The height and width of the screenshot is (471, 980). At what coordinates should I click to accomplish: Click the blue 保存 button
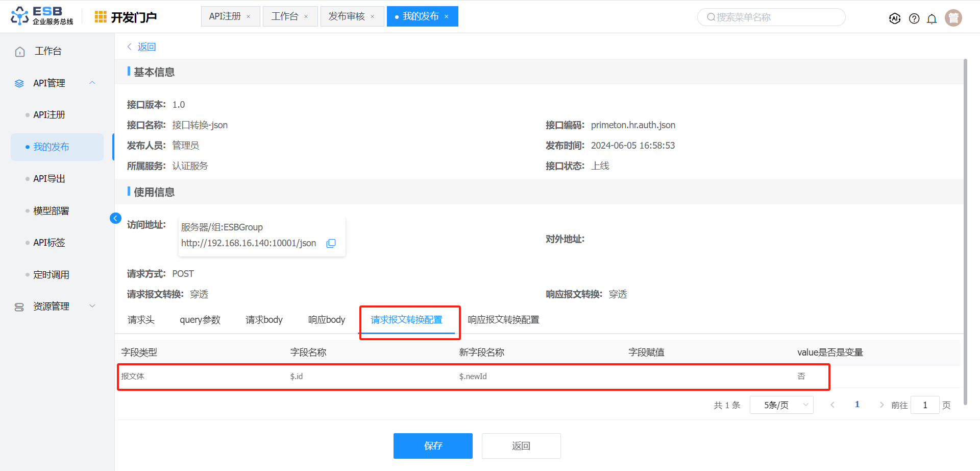tap(433, 446)
